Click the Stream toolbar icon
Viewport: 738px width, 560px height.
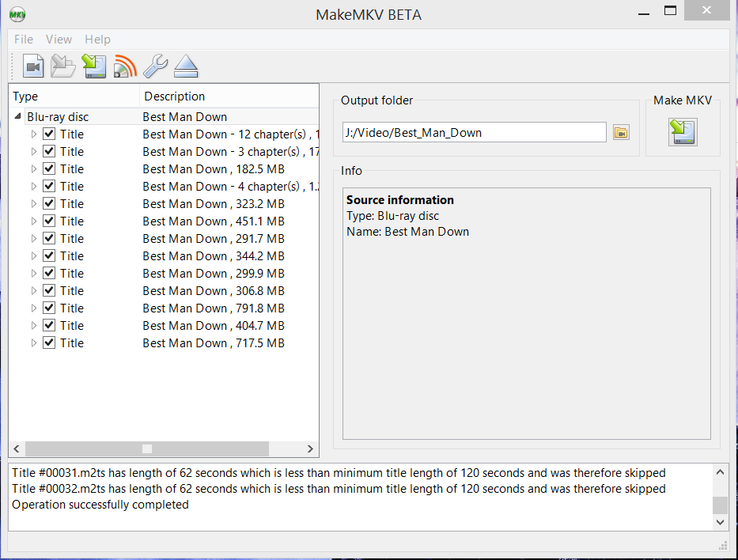125,66
